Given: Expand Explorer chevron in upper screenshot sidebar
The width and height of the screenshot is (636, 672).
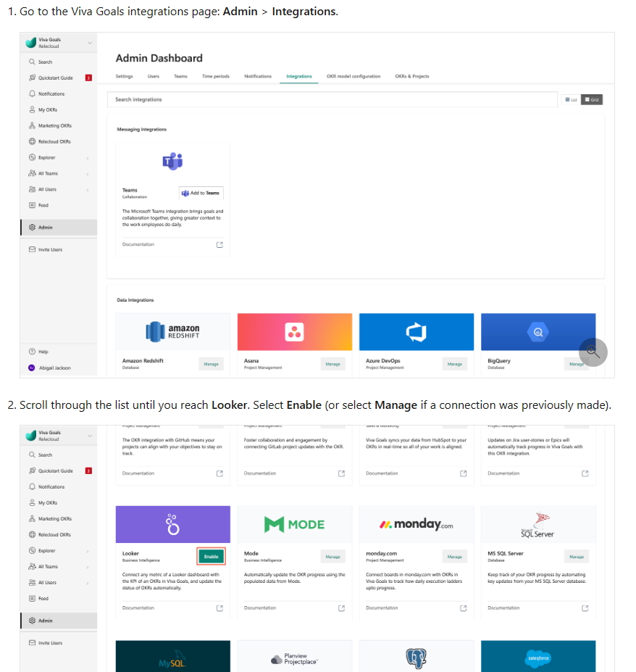Looking at the screenshot, I should [88, 158].
